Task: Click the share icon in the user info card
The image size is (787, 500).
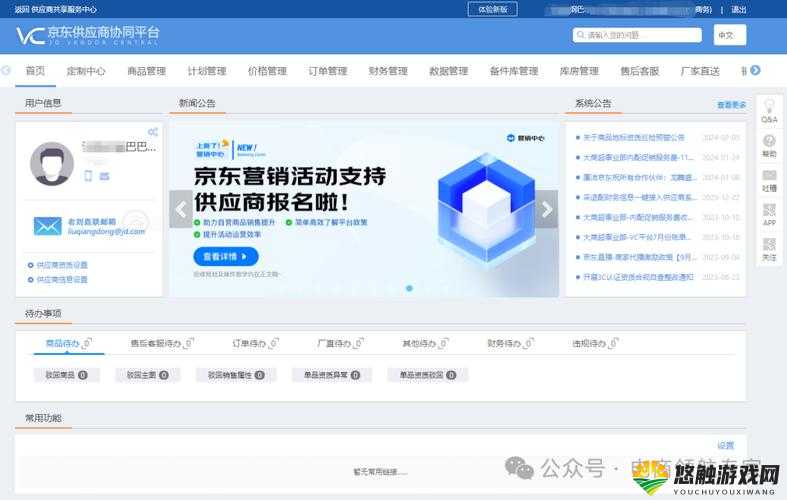Action: (153, 132)
